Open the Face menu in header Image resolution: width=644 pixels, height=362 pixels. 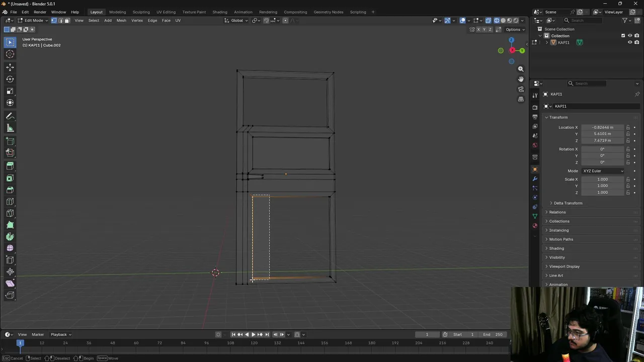pyautogui.click(x=166, y=21)
